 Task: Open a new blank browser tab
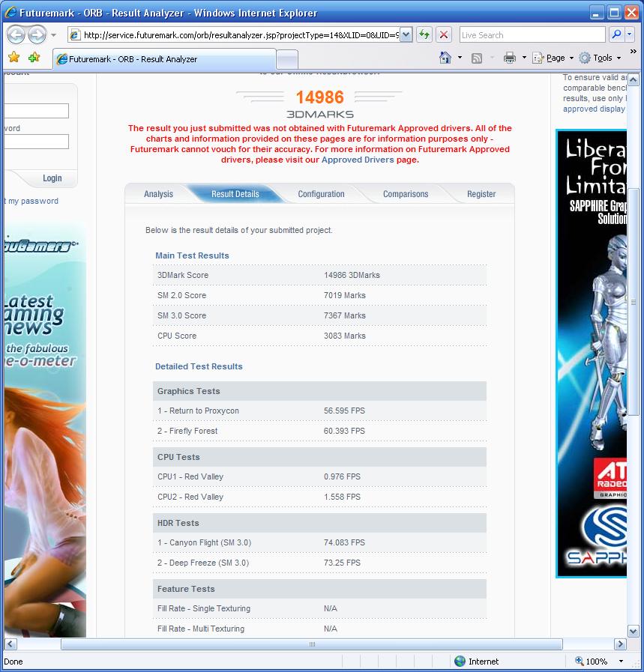(287, 60)
